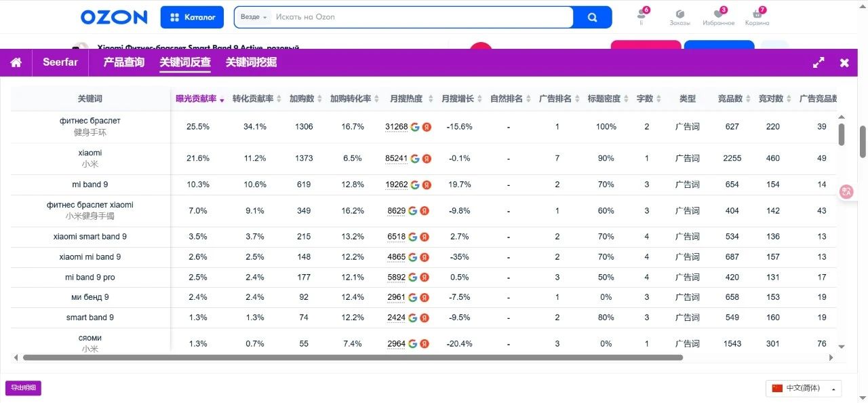Open the Каталог catalog button

pos(192,17)
